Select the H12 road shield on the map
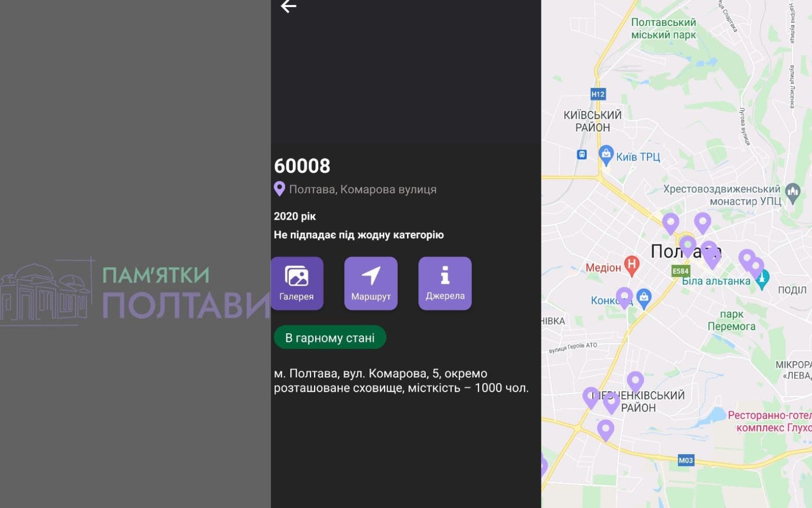Screen dimensions: 812x508 [598, 94]
